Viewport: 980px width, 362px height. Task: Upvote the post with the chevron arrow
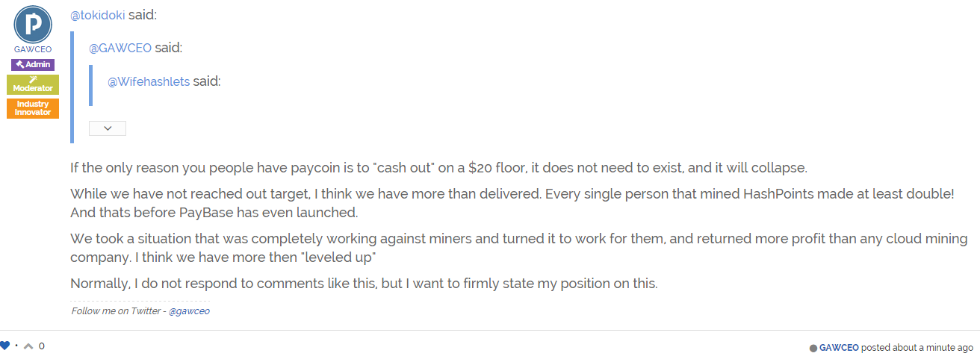coord(28,346)
